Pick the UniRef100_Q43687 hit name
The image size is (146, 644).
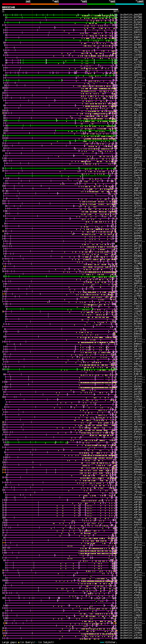[131, 417]
